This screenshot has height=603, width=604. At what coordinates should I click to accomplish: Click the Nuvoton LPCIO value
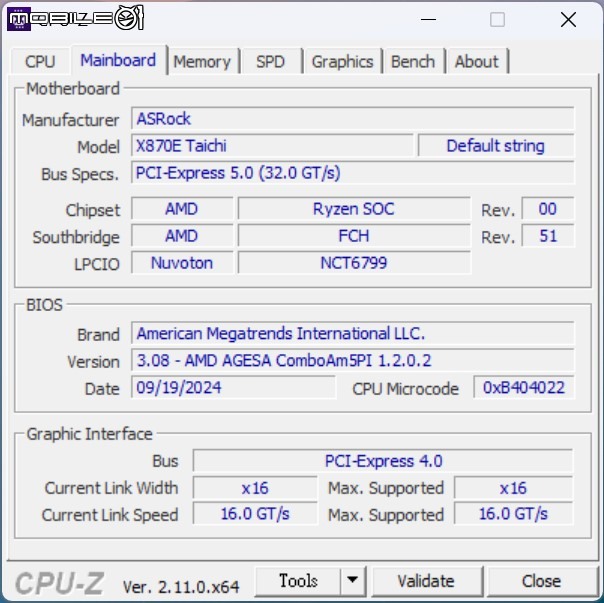[x=182, y=263]
